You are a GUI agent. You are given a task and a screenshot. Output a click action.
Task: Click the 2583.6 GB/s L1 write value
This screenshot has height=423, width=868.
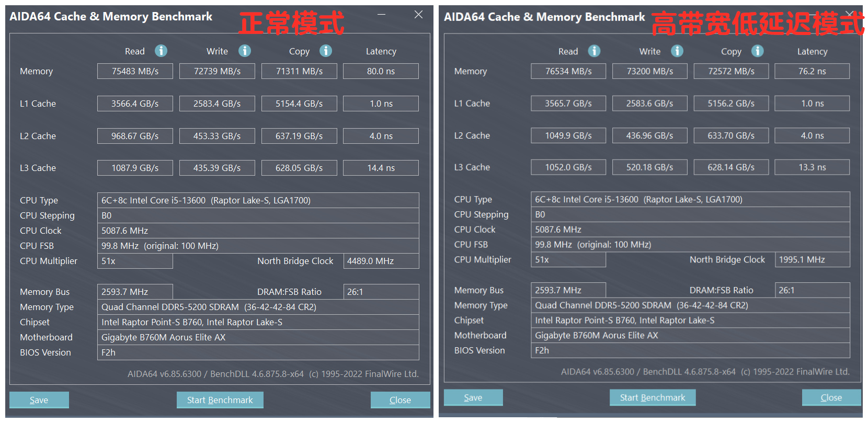650,104
